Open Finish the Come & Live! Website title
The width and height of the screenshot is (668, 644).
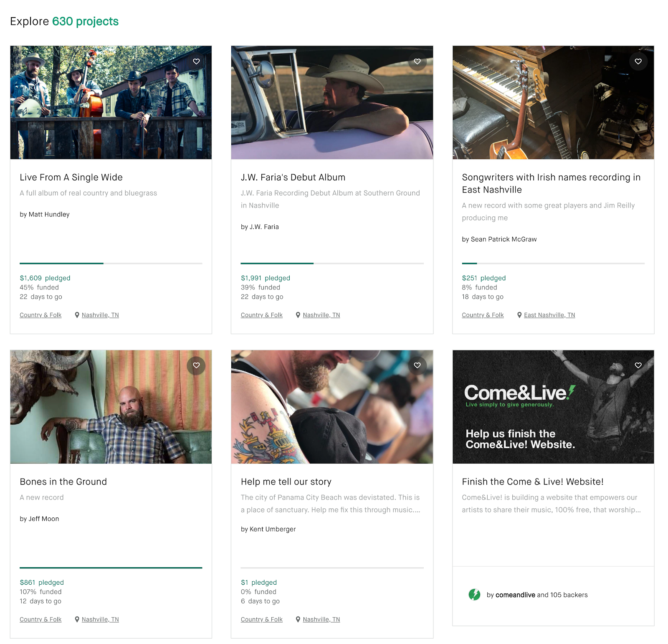(x=533, y=482)
